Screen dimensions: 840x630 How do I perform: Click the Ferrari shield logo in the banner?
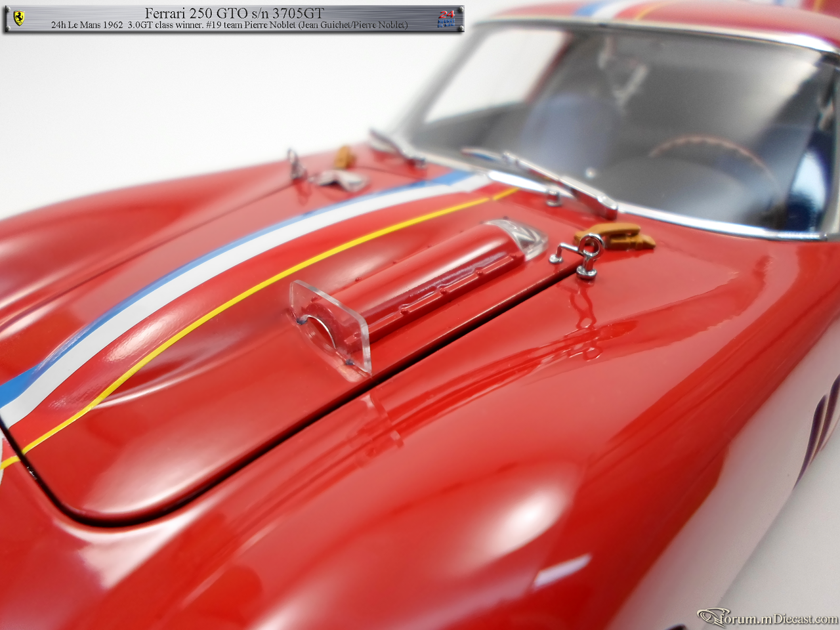tap(18, 18)
